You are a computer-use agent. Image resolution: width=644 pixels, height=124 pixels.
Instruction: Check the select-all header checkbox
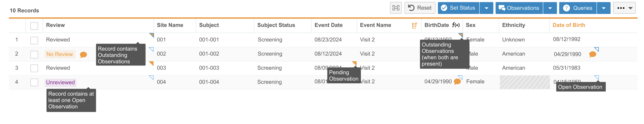click(34, 26)
